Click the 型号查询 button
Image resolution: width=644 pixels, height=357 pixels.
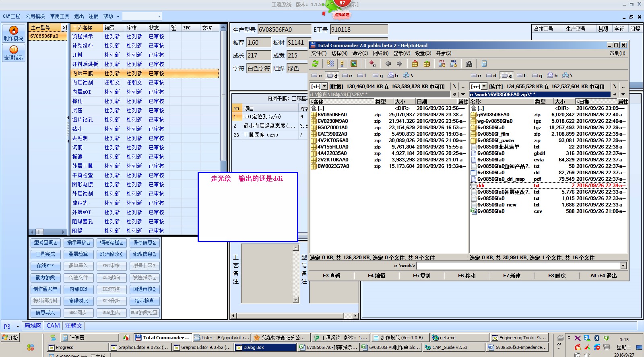pyautogui.click(x=45, y=242)
